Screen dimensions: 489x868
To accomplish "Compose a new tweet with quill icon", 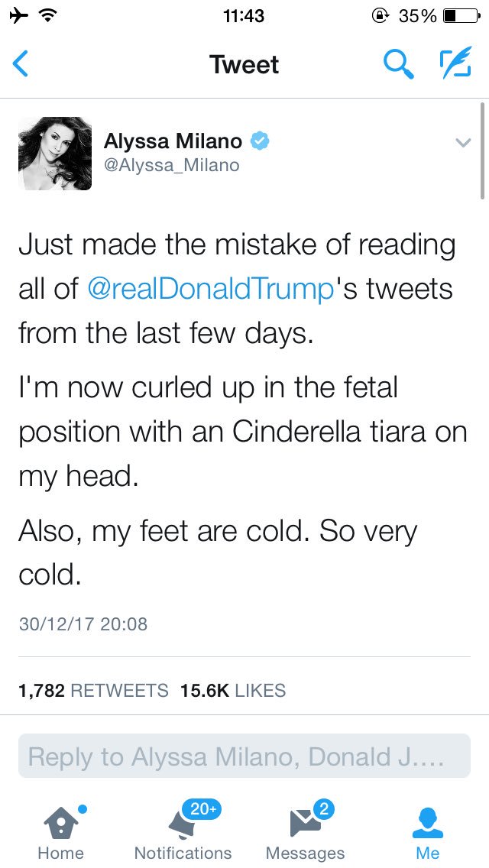I will click(x=456, y=62).
